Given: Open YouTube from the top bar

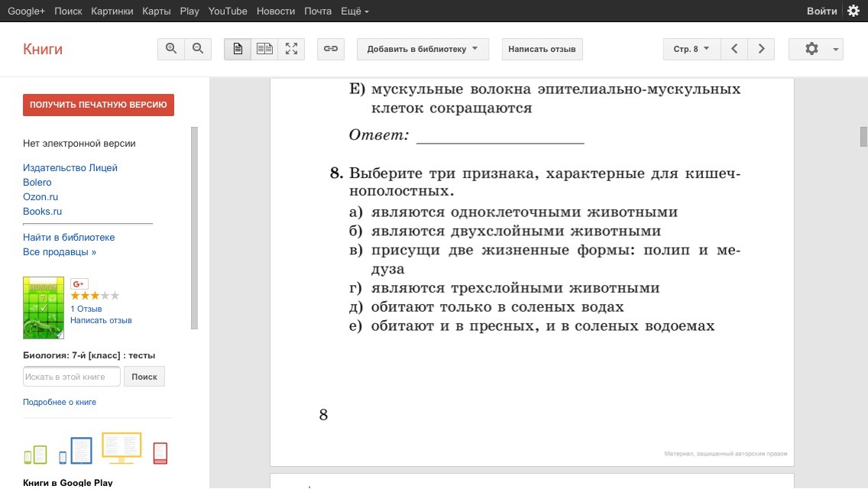Looking at the screenshot, I should point(228,11).
